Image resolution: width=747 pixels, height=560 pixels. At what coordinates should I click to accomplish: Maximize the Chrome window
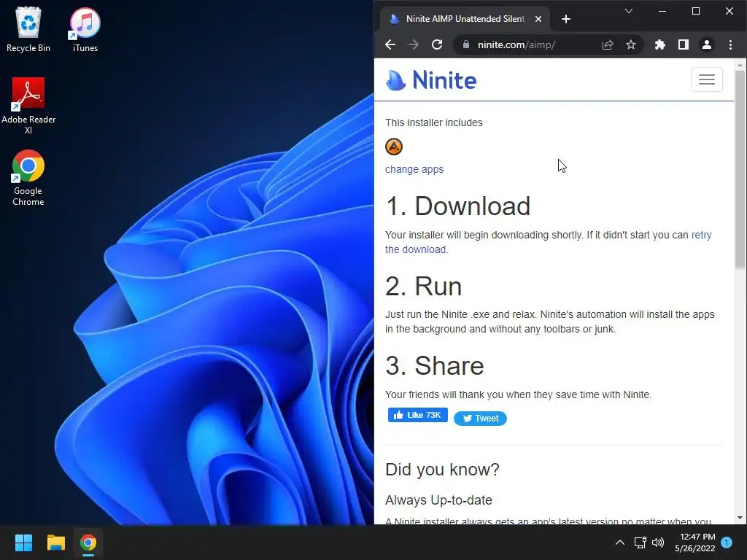(695, 11)
